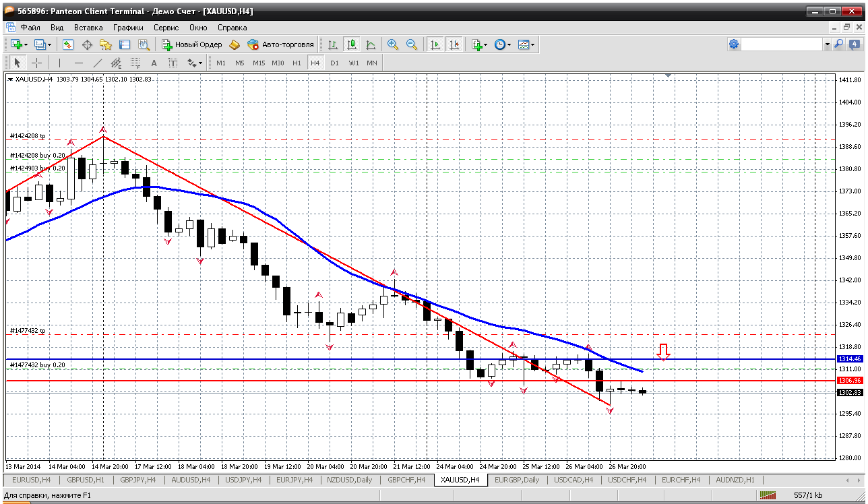Open the chart periods clock icon
This screenshot has height=504, width=868.
coord(499,44)
